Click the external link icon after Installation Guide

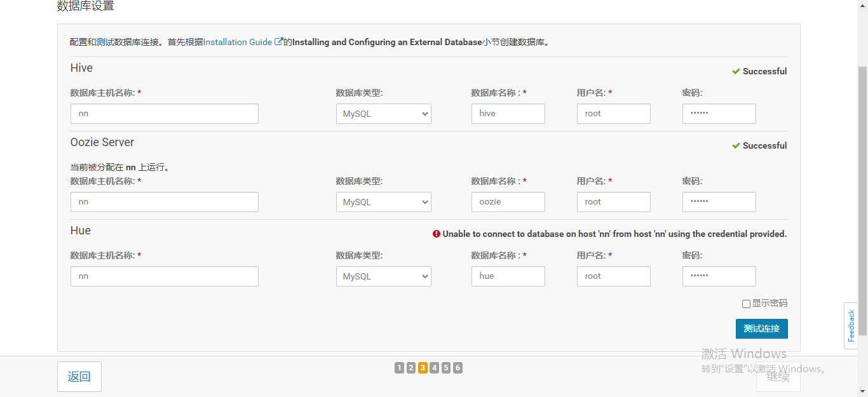click(278, 42)
